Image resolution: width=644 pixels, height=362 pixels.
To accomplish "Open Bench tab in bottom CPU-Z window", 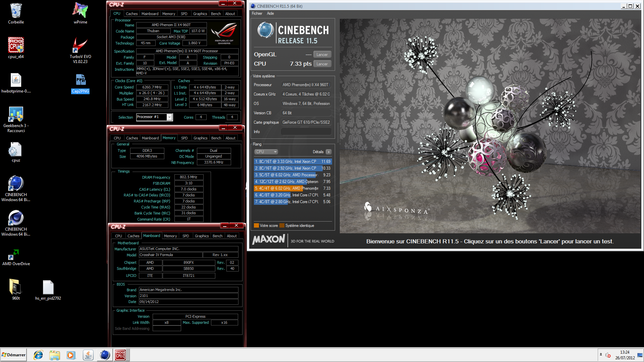I will (217, 236).
